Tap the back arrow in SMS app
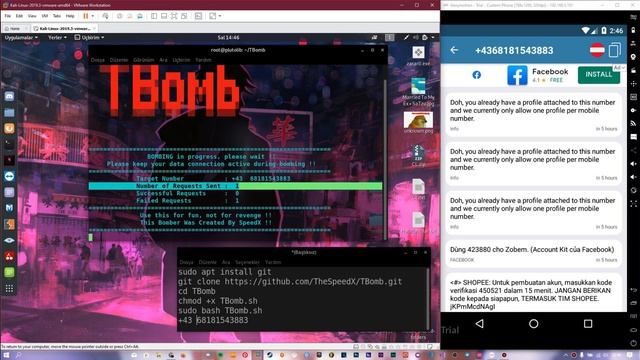640x360 pixels. (454, 50)
